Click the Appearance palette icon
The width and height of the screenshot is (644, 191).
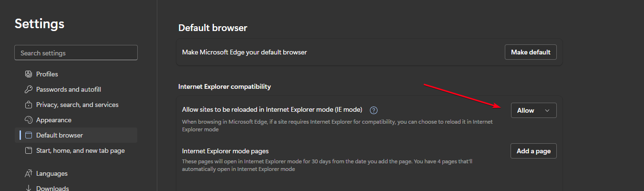(x=28, y=120)
